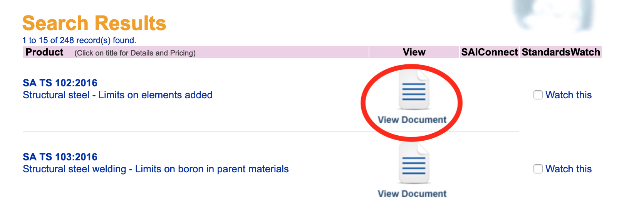Select Structural steel - Limits on elements added

tap(117, 95)
